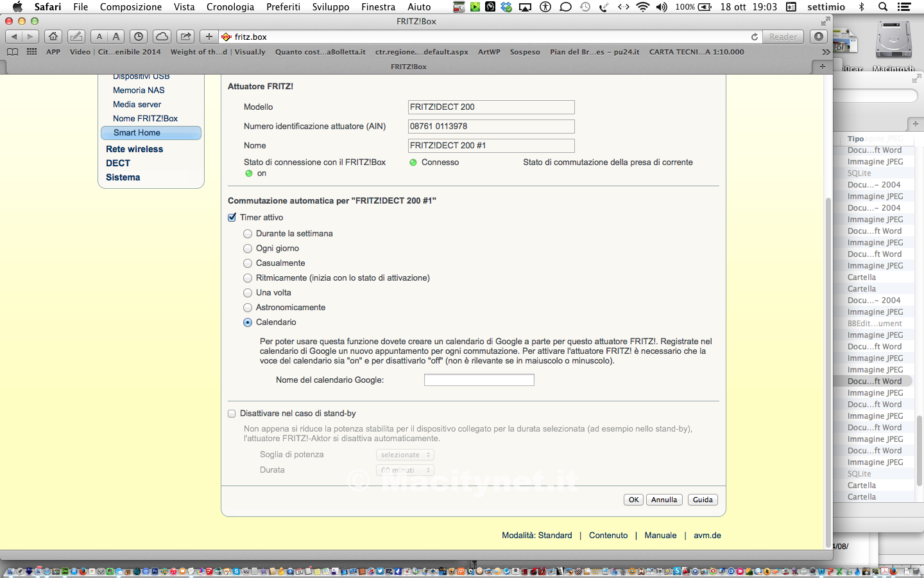Open the home page via house icon
Screen dimensions: 924x578
point(53,37)
